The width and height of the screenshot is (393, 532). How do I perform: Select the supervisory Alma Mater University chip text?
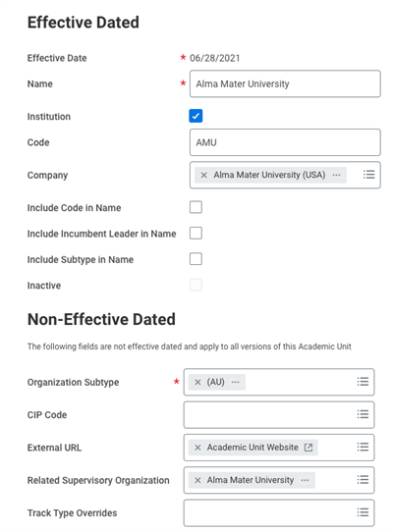251,480
